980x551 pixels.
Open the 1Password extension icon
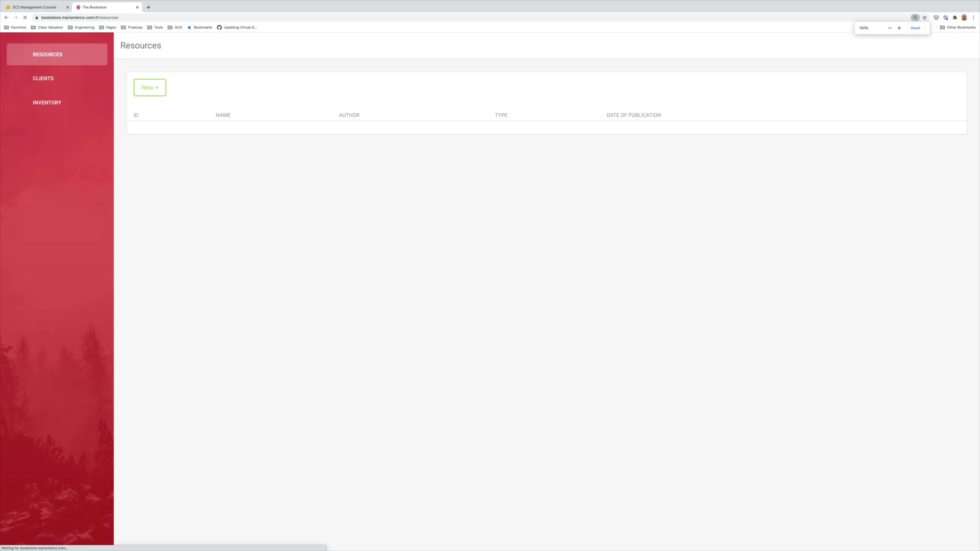click(x=945, y=17)
